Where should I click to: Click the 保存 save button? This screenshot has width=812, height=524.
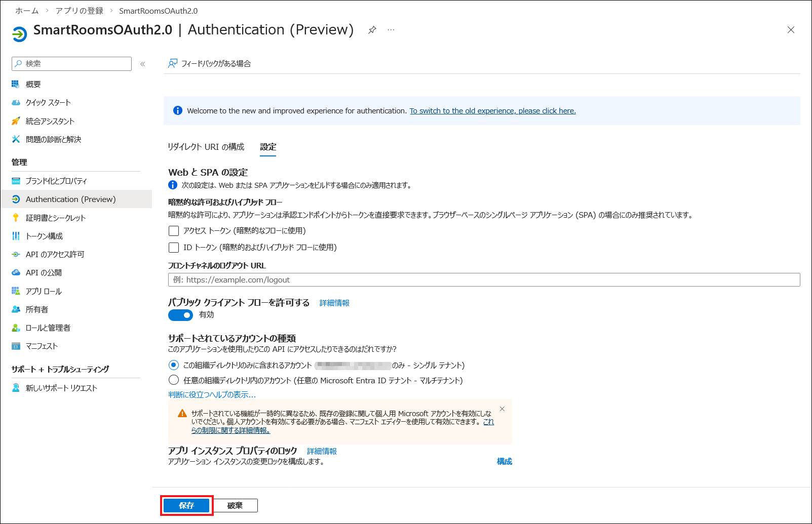point(186,505)
